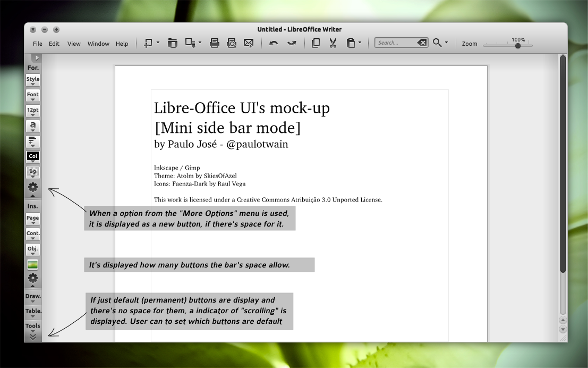Open the Window menu

[98, 44]
